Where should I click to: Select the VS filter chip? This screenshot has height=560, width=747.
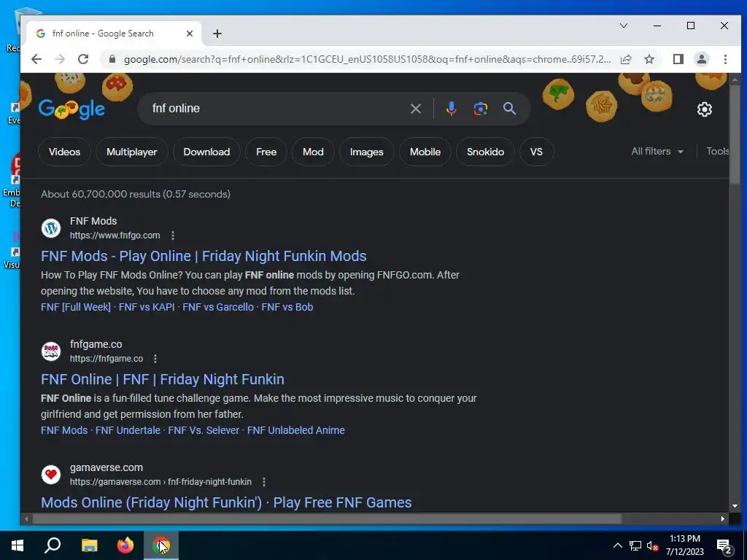click(536, 152)
